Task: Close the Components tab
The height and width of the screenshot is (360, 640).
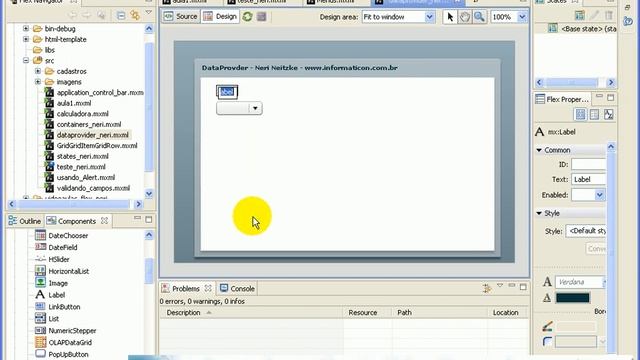Action: (x=104, y=220)
